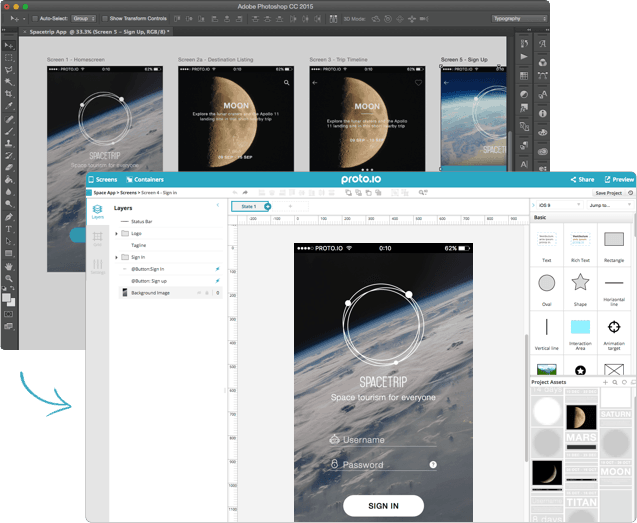Click the Animation target widget
637x523 pixels.
tap(614, 332)
